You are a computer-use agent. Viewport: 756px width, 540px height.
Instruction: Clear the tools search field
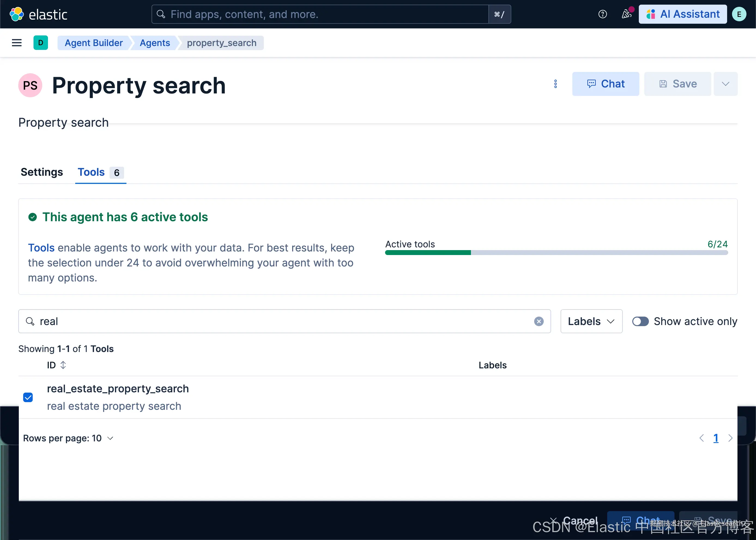pos(539,321)
